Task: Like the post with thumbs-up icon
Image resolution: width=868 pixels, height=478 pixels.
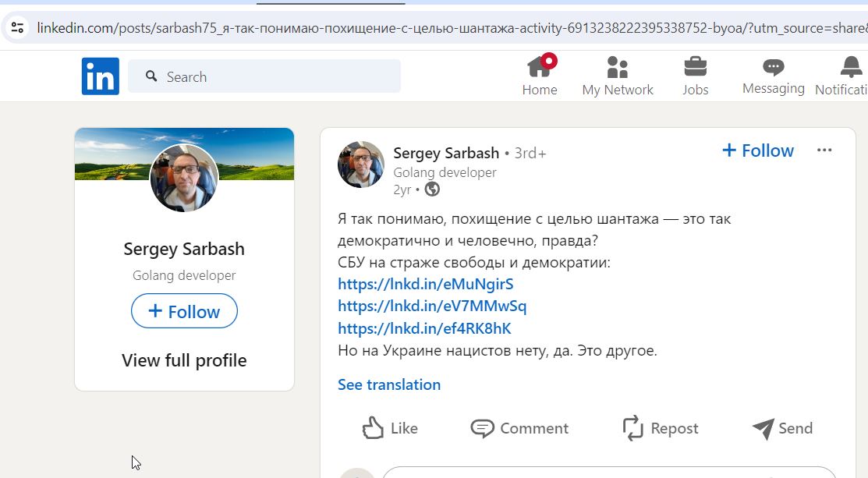Action: 390,427
